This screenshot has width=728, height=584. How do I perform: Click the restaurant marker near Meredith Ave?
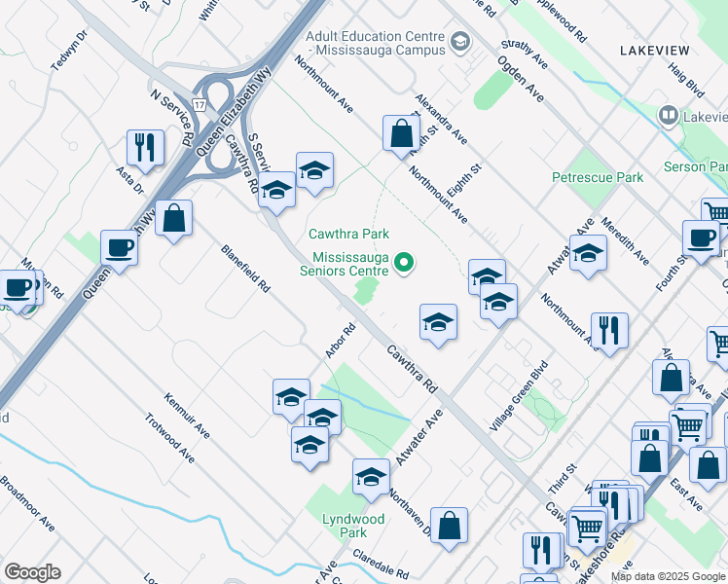609,331
